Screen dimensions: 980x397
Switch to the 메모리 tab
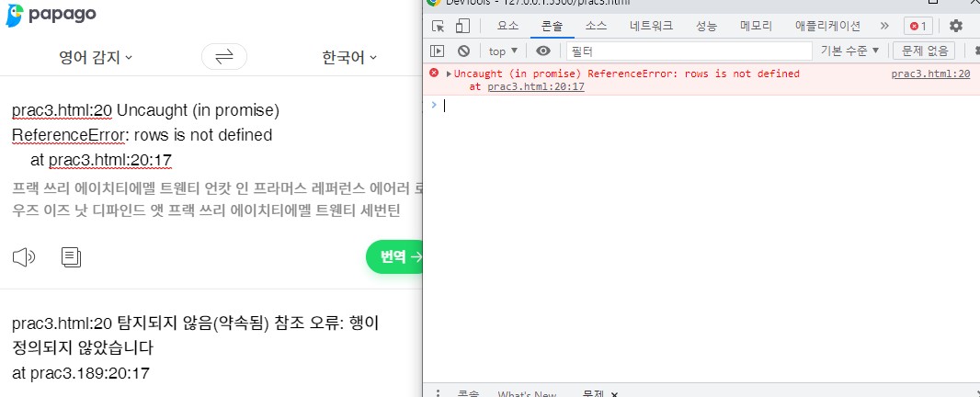tap(757, 27)
